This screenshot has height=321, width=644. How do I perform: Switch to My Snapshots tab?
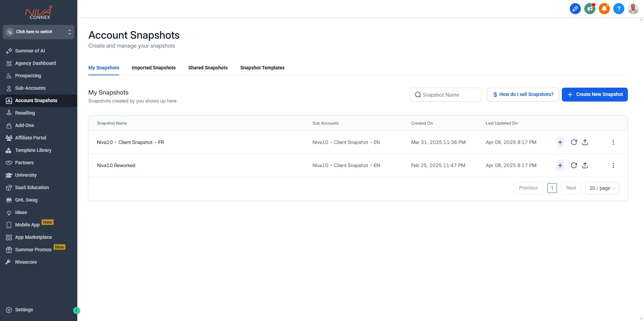(x=104, y=68)
